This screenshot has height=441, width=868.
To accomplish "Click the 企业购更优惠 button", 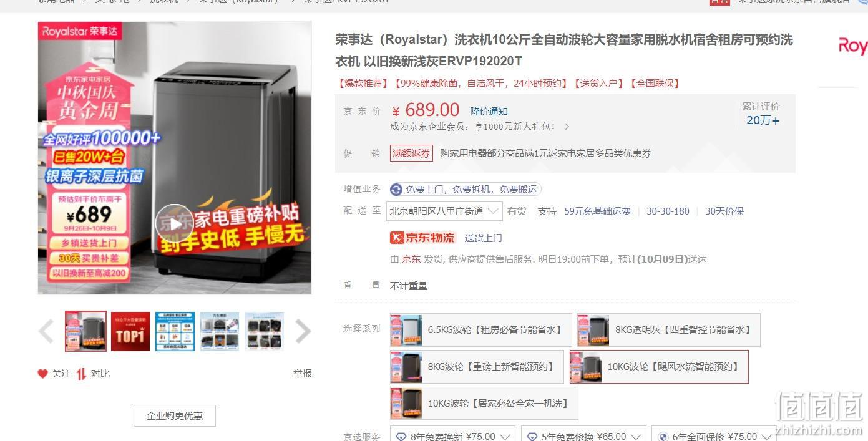I will point(175,415).
